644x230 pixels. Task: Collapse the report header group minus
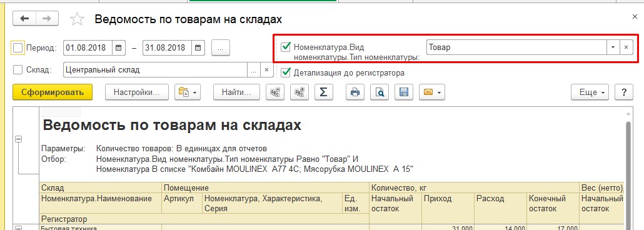pyautogui.click(x=18, y=139)
